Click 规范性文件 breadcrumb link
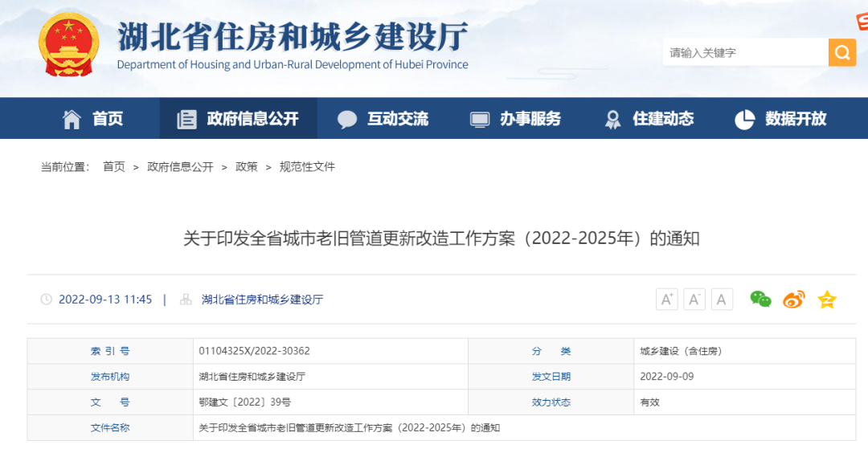This screenshot has height=465, width=868. (307, 167)
